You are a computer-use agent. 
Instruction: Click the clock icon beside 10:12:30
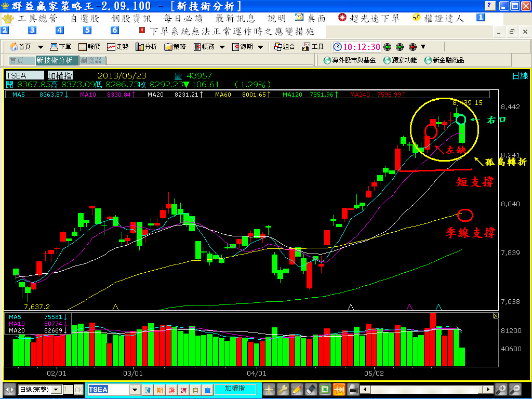pos(338,47)
